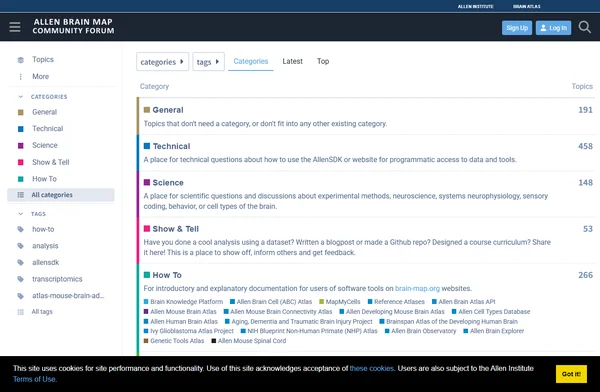Open the Allen Mouse Brain Atlas subcategory

tap(180, 312)
